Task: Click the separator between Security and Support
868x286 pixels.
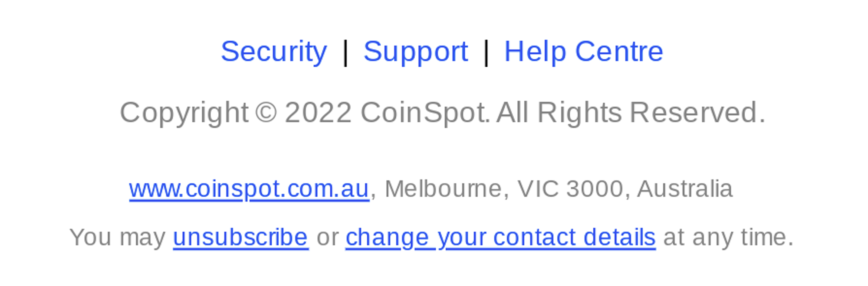Action: point(345,52)
